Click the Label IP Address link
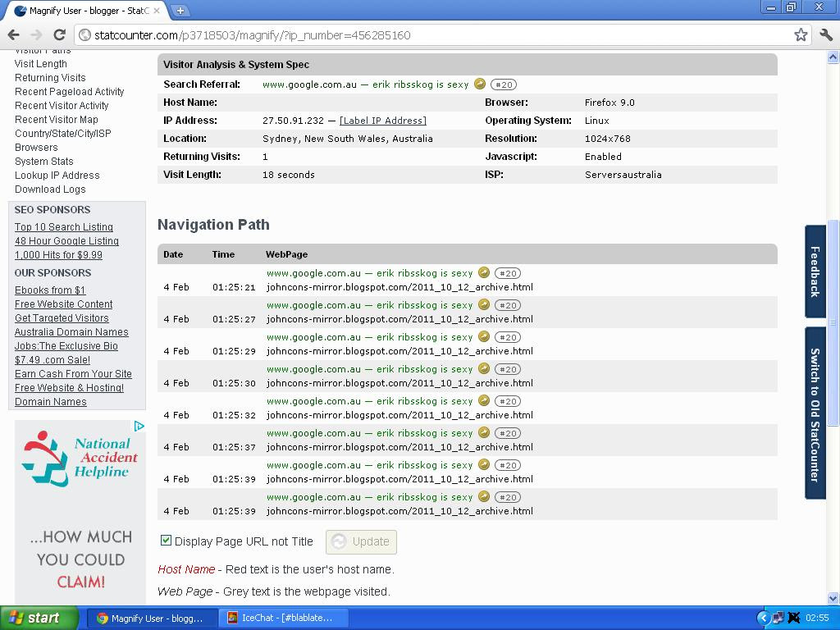This screenshot has width=840, height=630. 383,121
